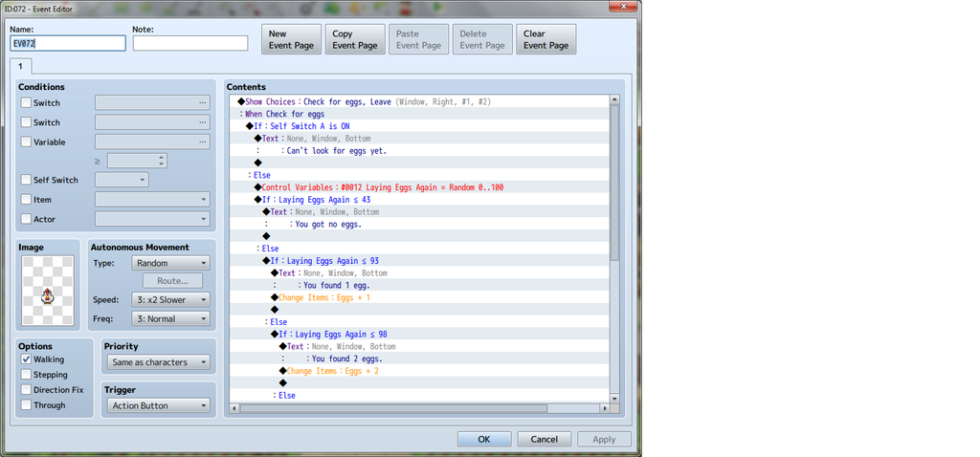Viewport: 980px width, 457px height.
Task: Expand the Speed dropdown
Action: (171, 299)
